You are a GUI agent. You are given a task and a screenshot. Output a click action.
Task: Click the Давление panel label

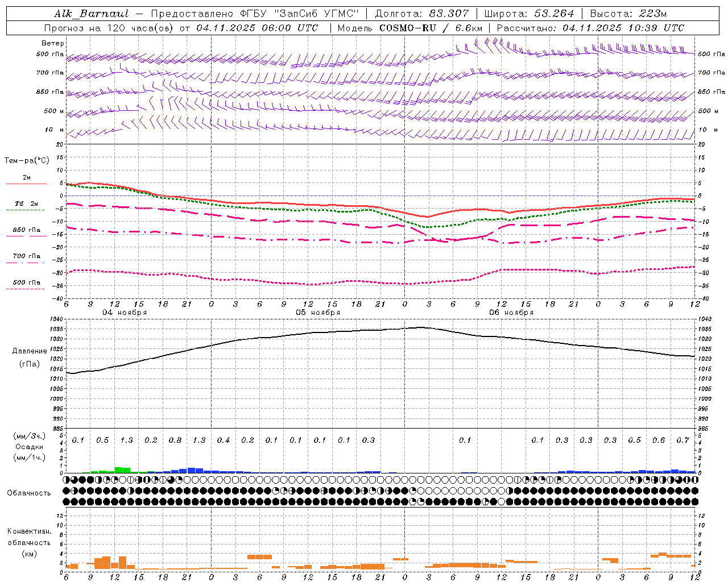click(x=30, y=351)
